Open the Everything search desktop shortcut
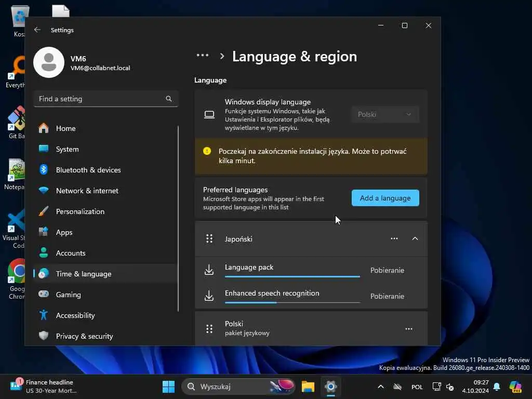This screenshot has height=399, width=532. pyautogui.click(x=15, y=72)
